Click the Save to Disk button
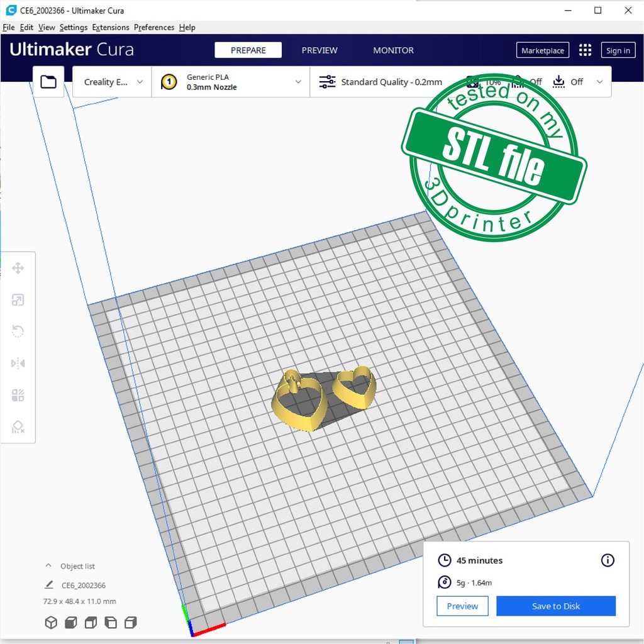This screenshot has height=644, width=644. 556,606
